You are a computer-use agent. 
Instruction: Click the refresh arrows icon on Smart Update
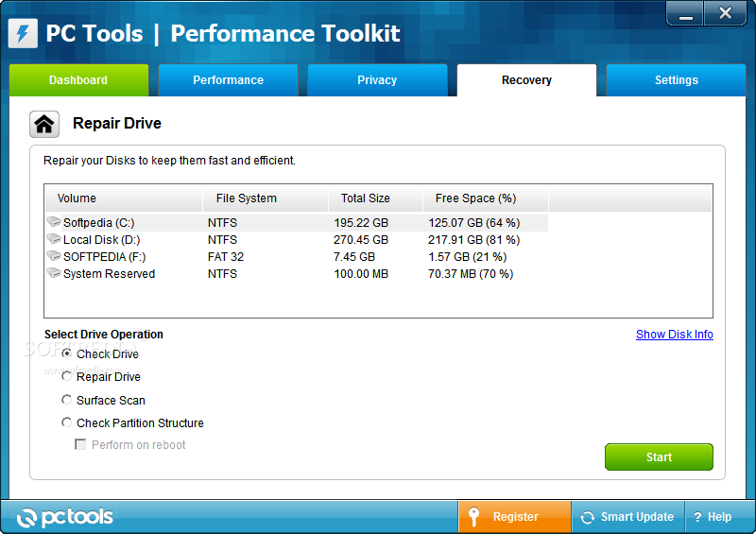point(587,517)
